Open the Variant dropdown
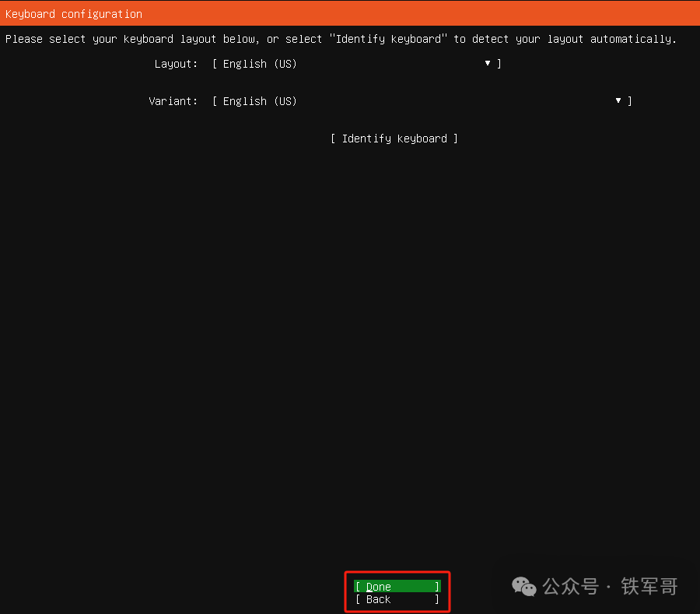The height and width of the screenshot is (614, 700). 422,101
